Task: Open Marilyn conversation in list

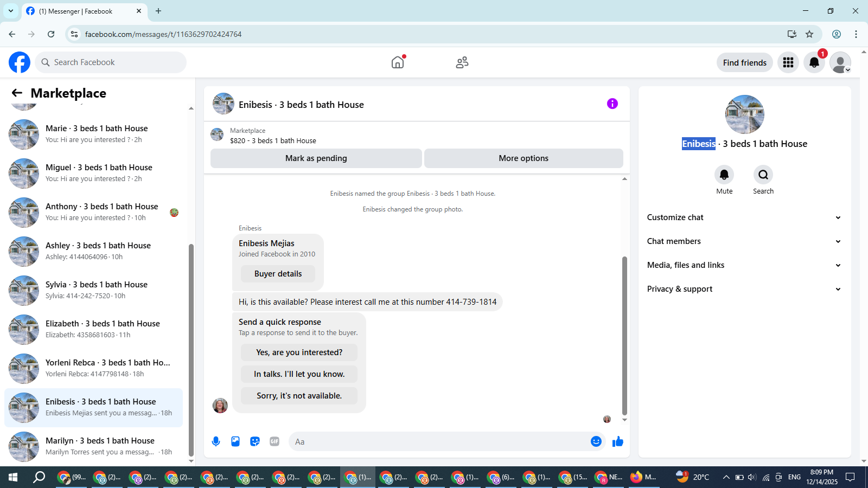Action: 93,446
